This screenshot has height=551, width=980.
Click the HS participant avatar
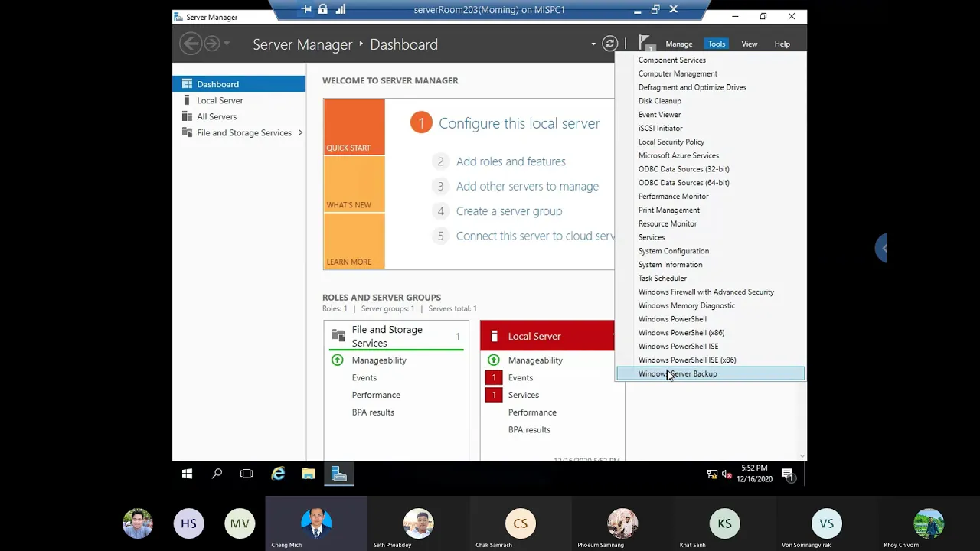point(188,523)
